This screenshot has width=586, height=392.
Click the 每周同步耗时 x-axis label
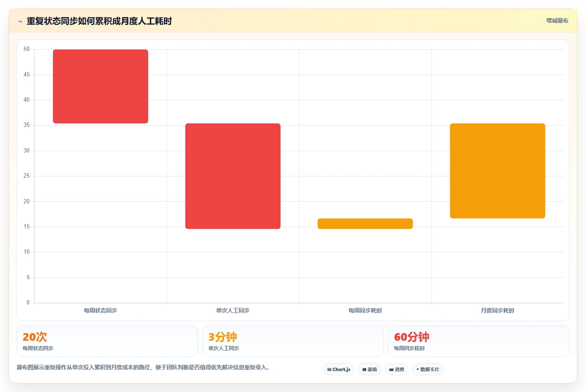point(365,310)
